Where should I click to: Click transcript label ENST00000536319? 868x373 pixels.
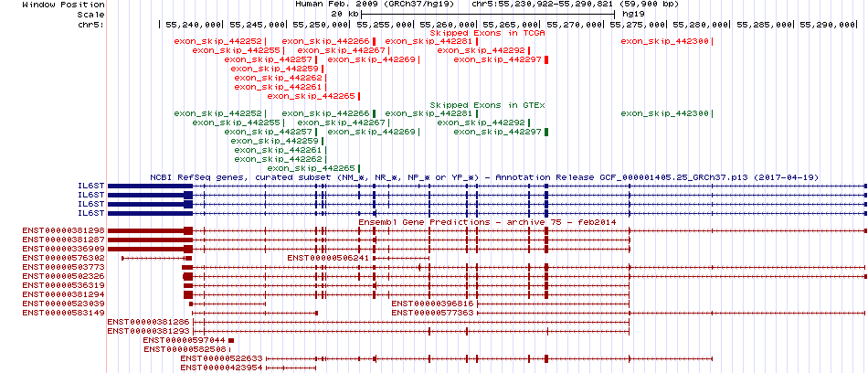[64, 285]
